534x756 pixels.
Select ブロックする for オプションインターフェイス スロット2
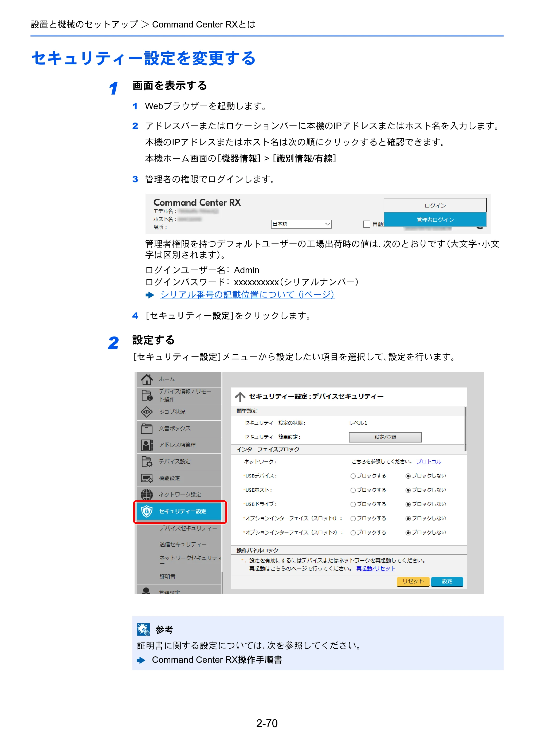coord(353,532)
